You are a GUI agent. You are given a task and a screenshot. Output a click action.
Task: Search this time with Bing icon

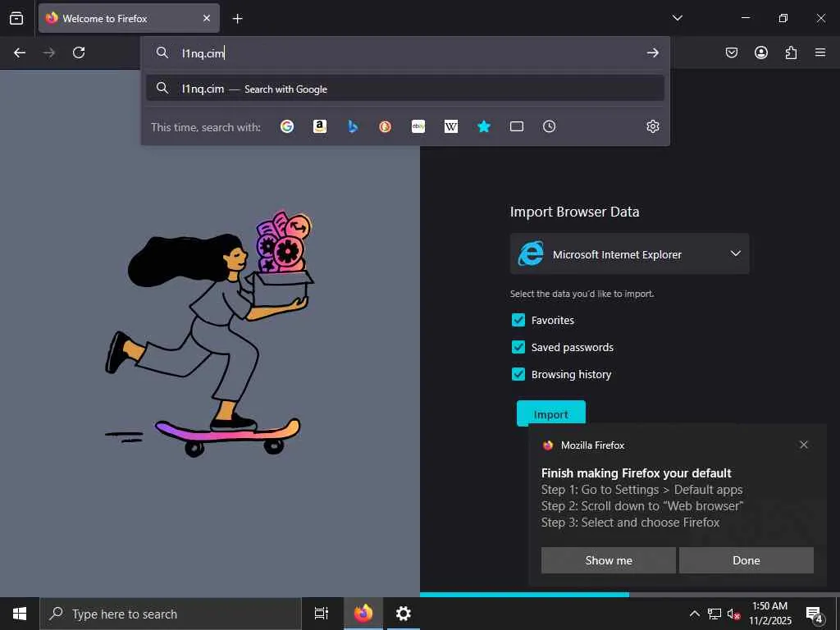click(353, 126)
